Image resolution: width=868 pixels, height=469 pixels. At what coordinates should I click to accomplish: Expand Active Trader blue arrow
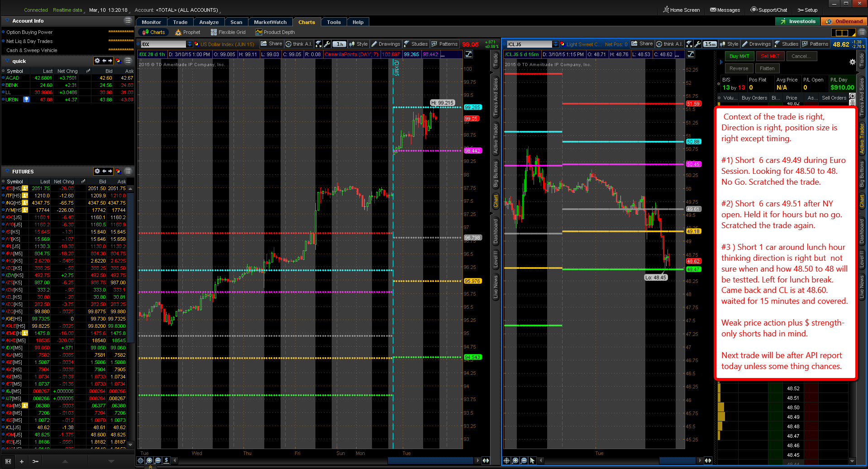pos(721,62)
